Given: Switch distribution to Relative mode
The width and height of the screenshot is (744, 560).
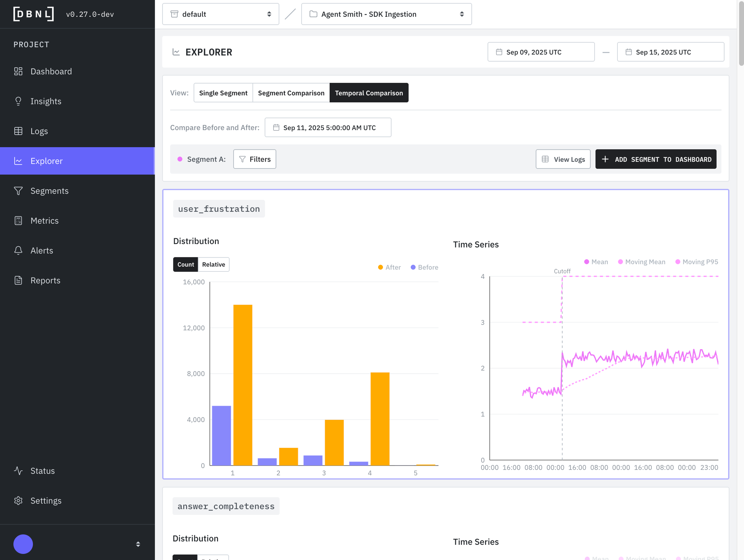Looking at the screenshot, I should point(213,265).
